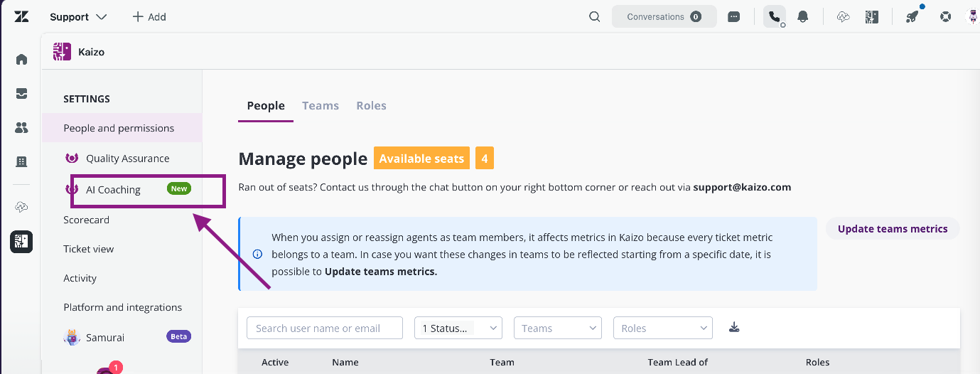Screen dimensions: 980x374
Task: Download people list with download icon
Action: click(x=734, y=328)
